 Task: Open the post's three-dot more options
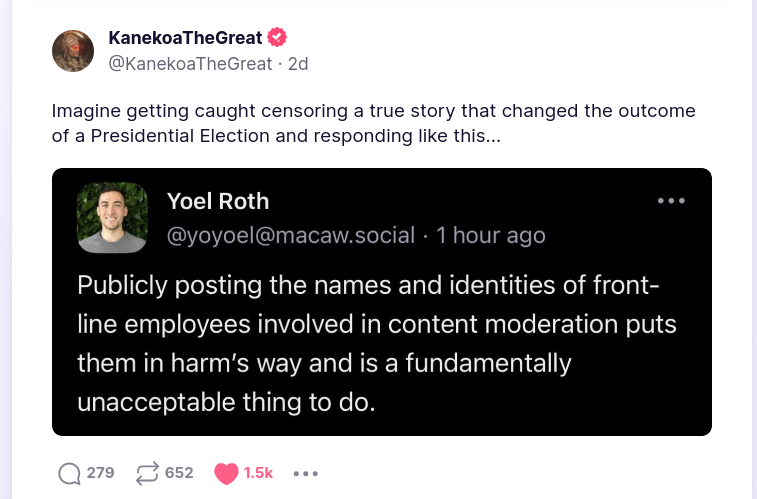[305, 473]
